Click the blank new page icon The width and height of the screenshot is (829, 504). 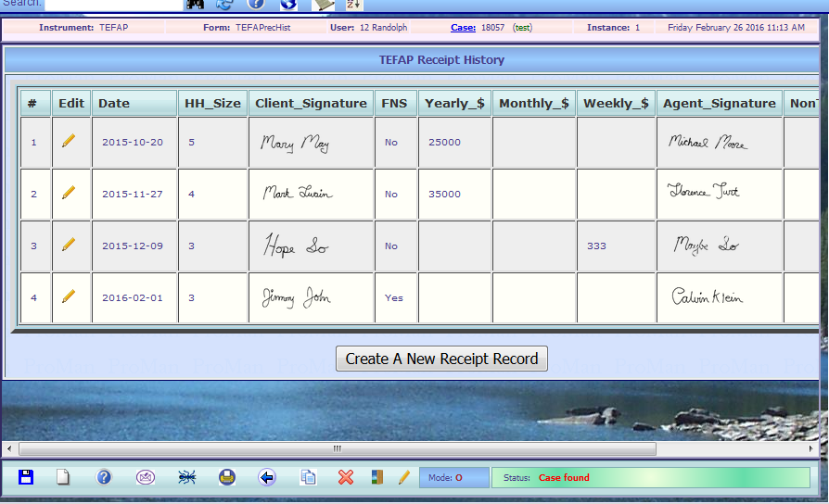[x=63, y=477]
